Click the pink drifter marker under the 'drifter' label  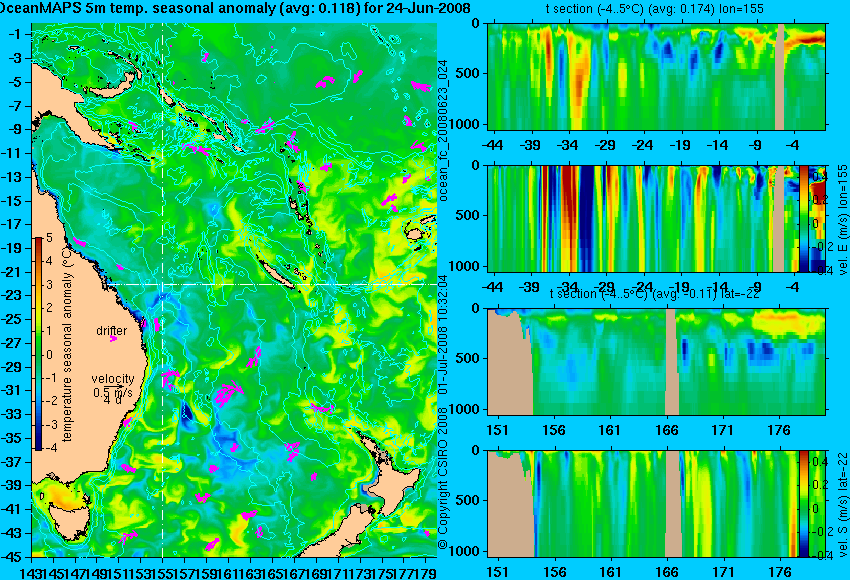coord(113,339)
